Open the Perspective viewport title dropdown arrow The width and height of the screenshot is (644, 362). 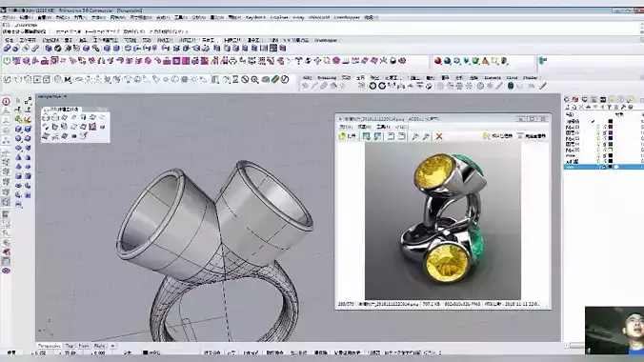tap(66, 97)
